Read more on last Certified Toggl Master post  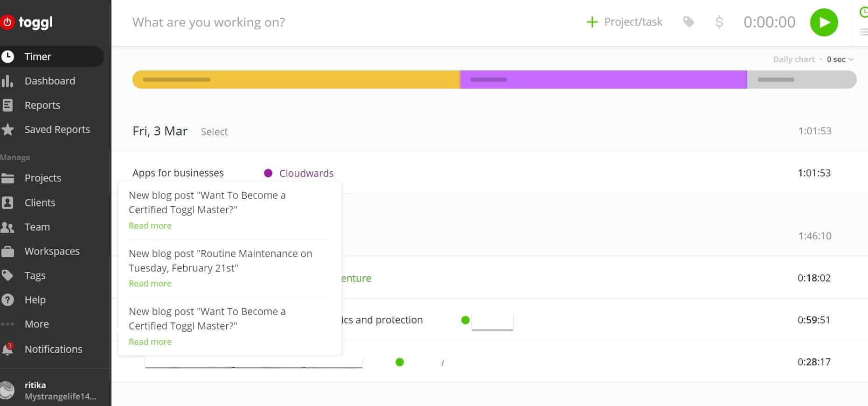150,342
